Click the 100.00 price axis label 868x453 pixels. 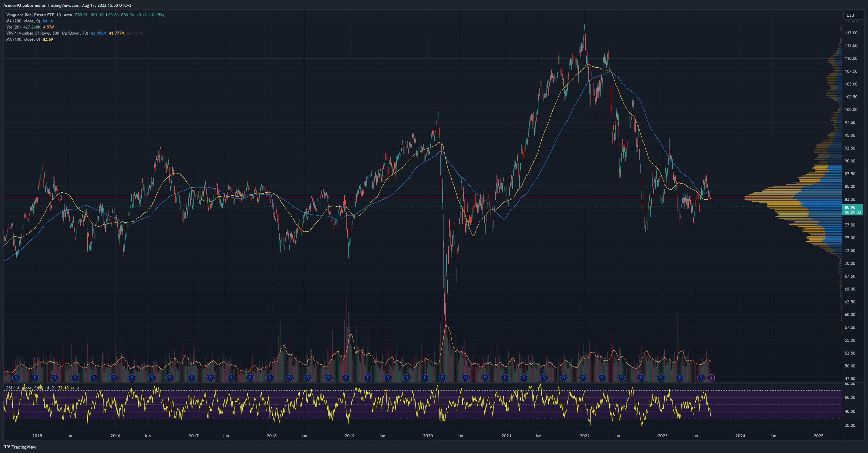click(851, 109)
